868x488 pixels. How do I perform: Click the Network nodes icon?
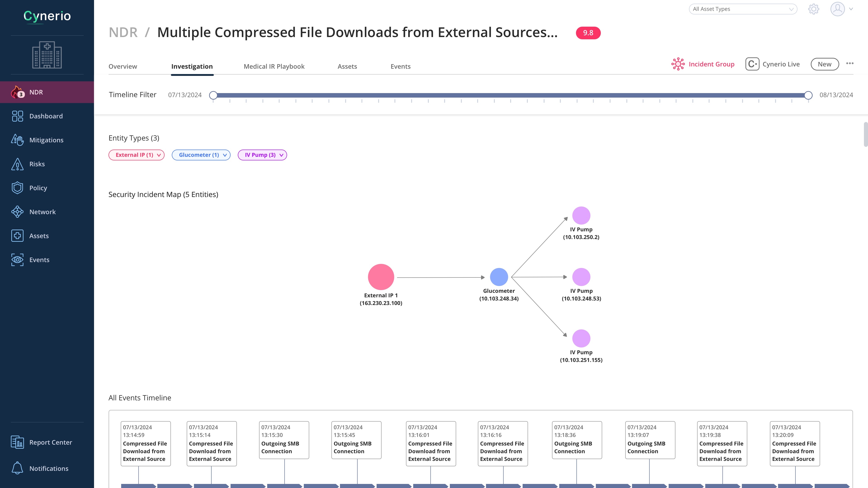pyautogui.click(x=17, y=212)
